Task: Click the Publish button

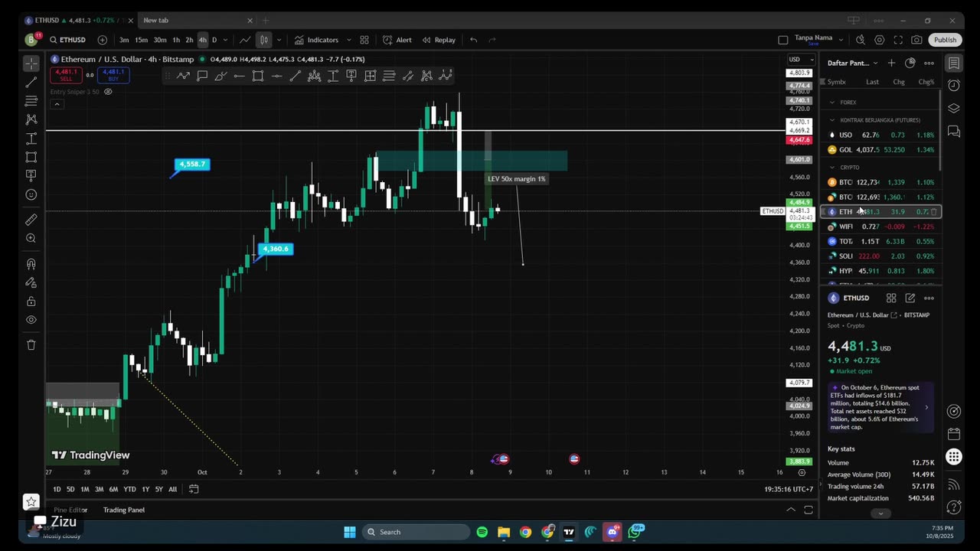Action: click(x=945, y=40)
